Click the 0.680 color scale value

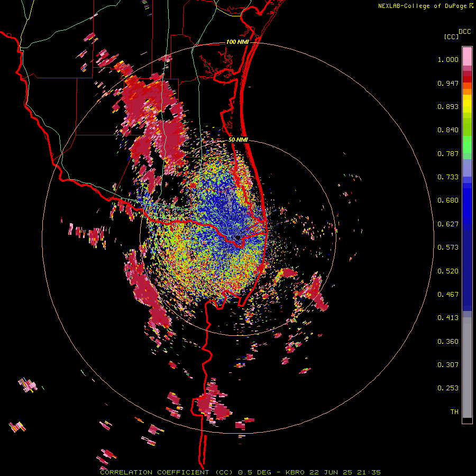coord(448,200)
